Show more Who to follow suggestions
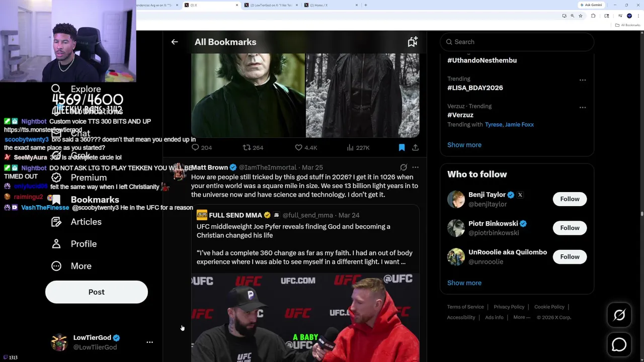 (464, 283)
